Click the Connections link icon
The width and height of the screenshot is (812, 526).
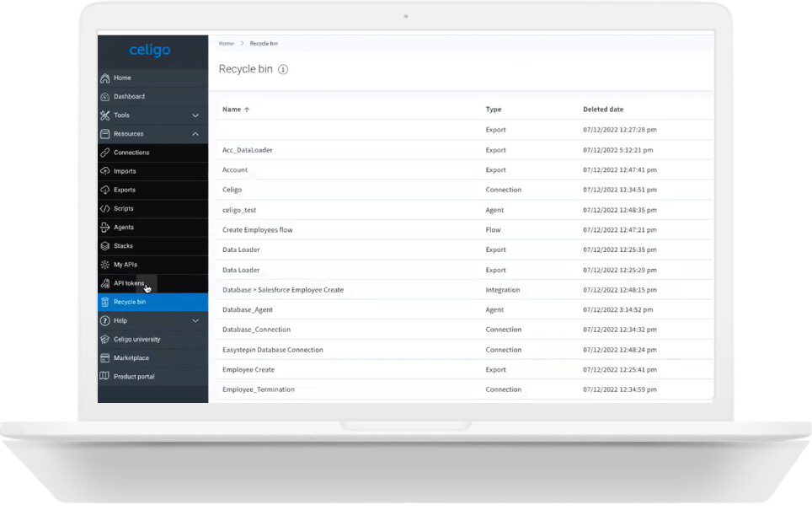[105, 153]
